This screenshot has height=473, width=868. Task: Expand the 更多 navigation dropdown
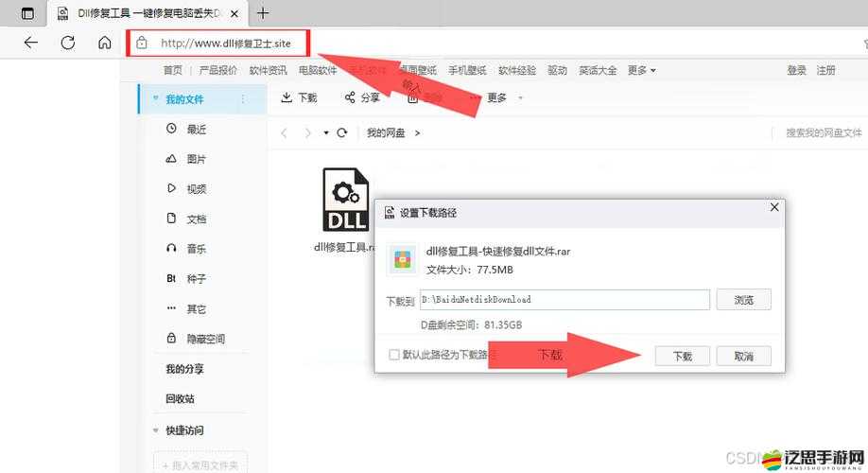point(642,70)
